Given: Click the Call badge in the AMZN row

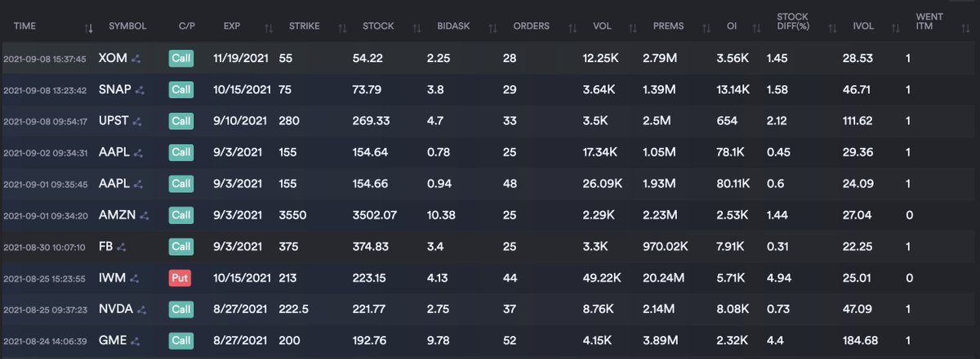Looking at the screenshot, I should coord(180,215).
